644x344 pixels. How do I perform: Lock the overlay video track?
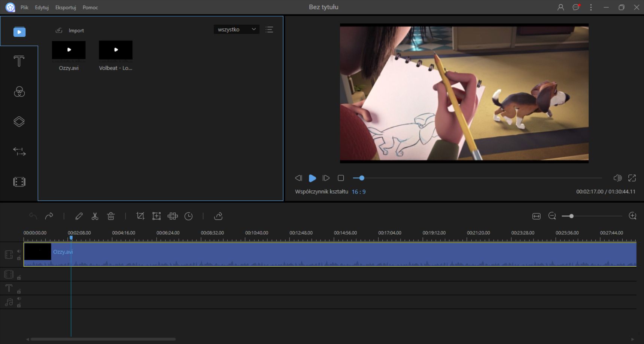pos(19,277)
